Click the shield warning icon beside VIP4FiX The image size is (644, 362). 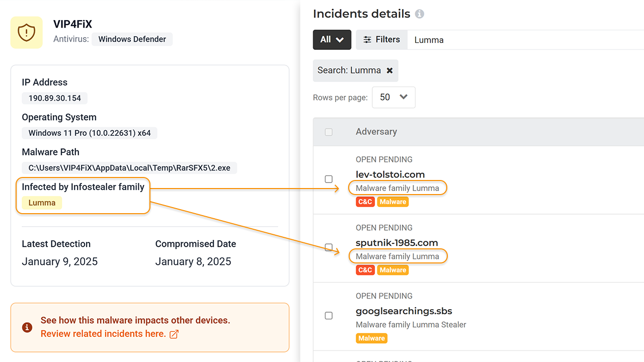point(27,33)
